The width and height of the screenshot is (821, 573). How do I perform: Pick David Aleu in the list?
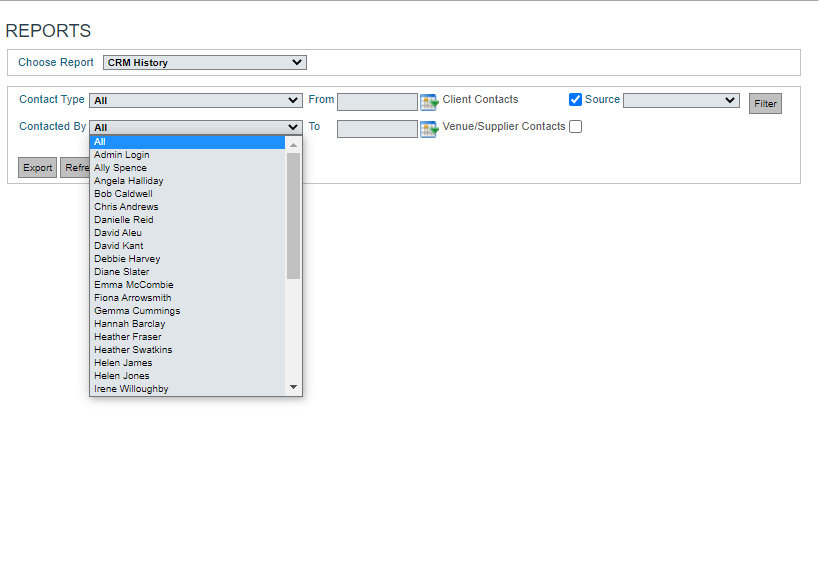point(187,233)
